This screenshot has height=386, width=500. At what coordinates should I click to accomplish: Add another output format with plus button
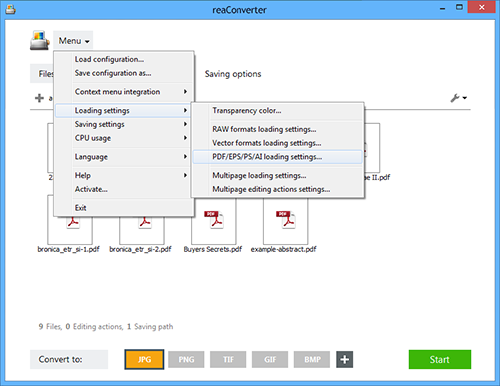(344, 359)
